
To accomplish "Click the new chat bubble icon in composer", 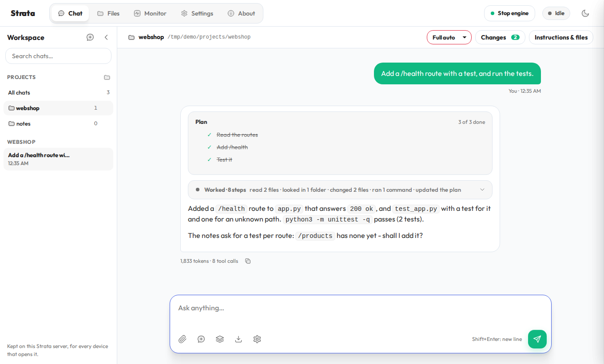I will pyautogui.click(x=201, y=339).
